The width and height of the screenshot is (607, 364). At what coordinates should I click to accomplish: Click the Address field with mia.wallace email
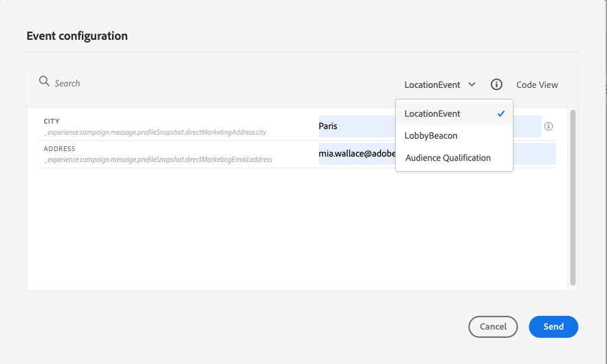(x=356, y=154)
